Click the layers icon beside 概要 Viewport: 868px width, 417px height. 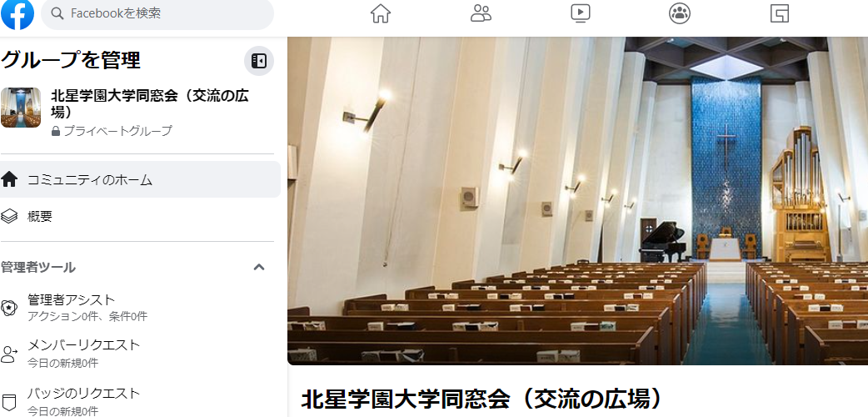point(9,216)
